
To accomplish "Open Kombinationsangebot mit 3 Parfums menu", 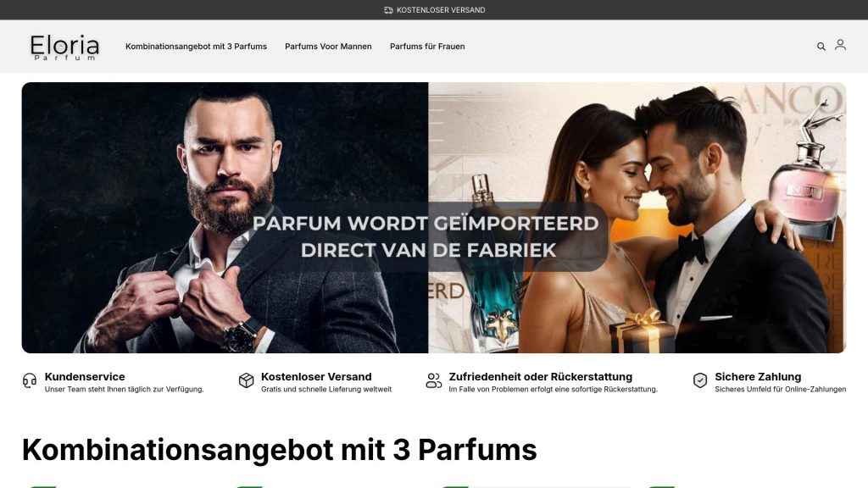I will [196, 47].
